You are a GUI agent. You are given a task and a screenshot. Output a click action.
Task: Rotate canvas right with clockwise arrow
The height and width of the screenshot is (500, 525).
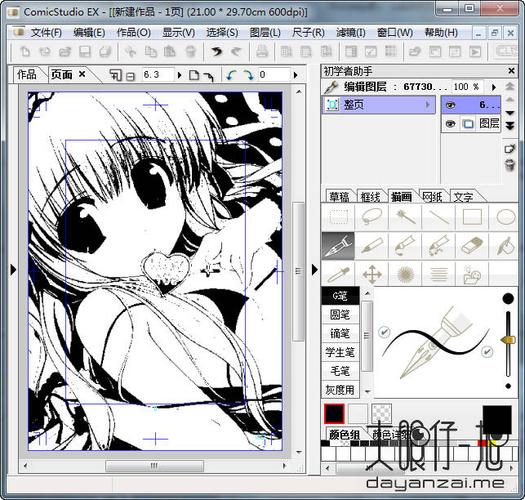[248, 75]
